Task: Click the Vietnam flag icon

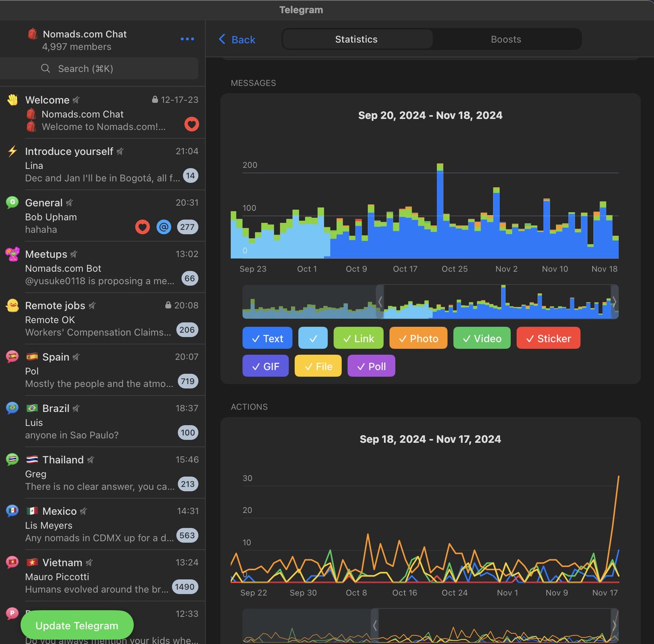Action: point(32,562)
